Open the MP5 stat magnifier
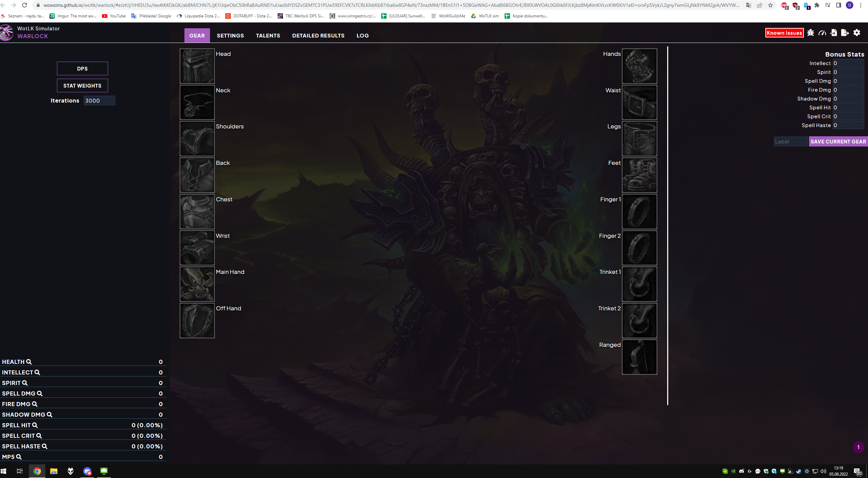The width and height of the screenshot is (868, 478). [18, 457]
